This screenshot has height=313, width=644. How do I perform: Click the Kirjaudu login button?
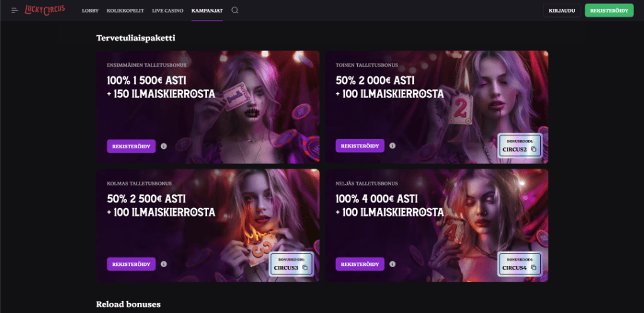pyautogui.click(x=562, y=11)
